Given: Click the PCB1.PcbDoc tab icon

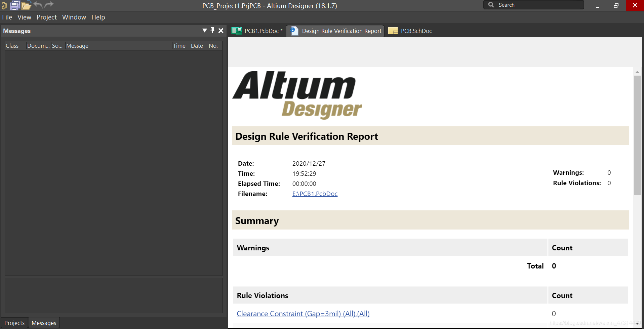Looking at the screenshot, I should coord(237,31).
